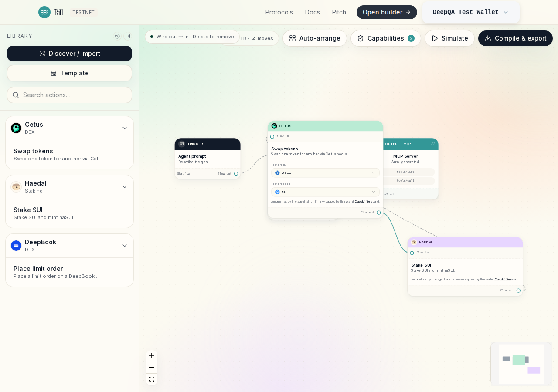Collapse the Cetus DEX library group
Image resolution: width=558 pixels, height=392 pixels.
[125, 128]
